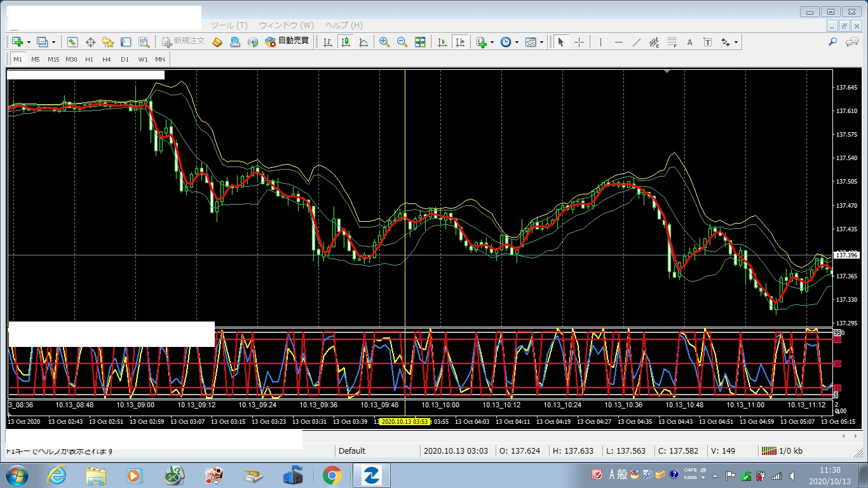Select the Crosshair tool
Image resolution: width=868 pixels, height=488 pixels.
pyautogui.click(x=580, y=42)
